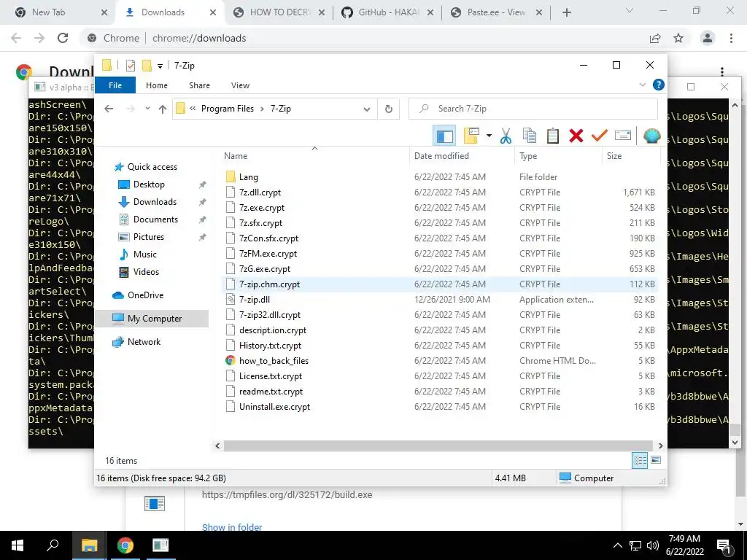This screenshot has width=747, height=560.
Task: Click the Properties checkmark in title bar
Action: click(x=131, y=65)
